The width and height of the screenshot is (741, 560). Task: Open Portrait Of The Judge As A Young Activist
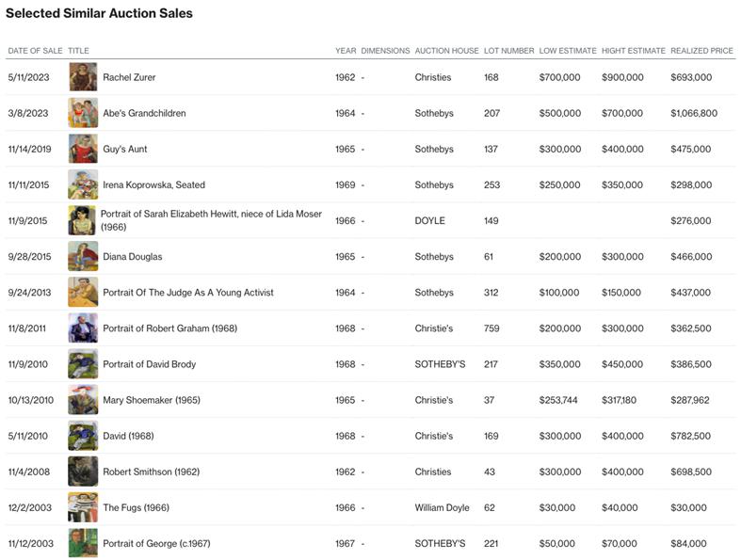(188, 293)
